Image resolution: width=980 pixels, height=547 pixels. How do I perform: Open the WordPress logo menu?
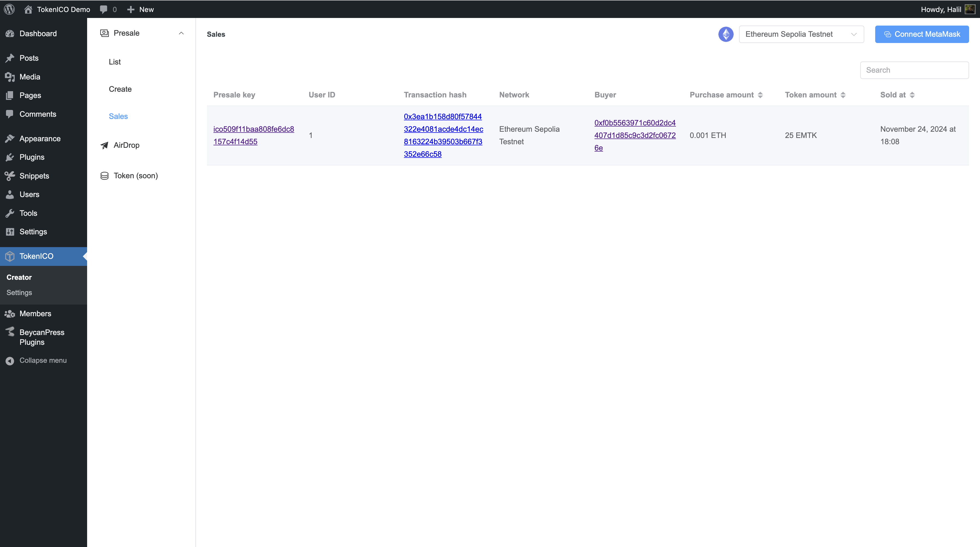point(10,9)
